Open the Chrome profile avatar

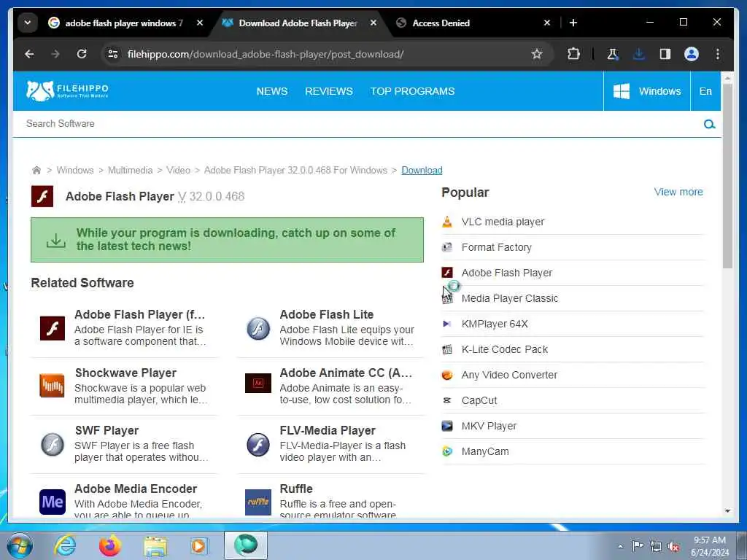pos(692,54)
